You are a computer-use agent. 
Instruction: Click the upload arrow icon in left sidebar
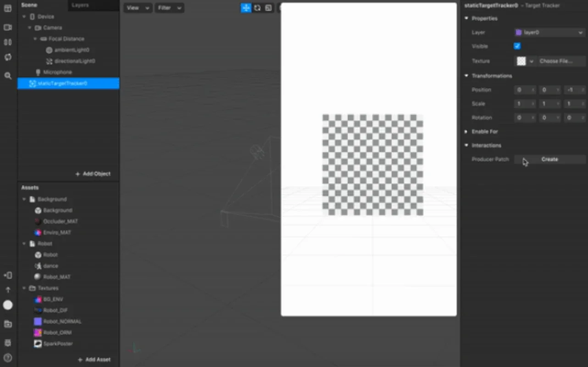(8, 290)
